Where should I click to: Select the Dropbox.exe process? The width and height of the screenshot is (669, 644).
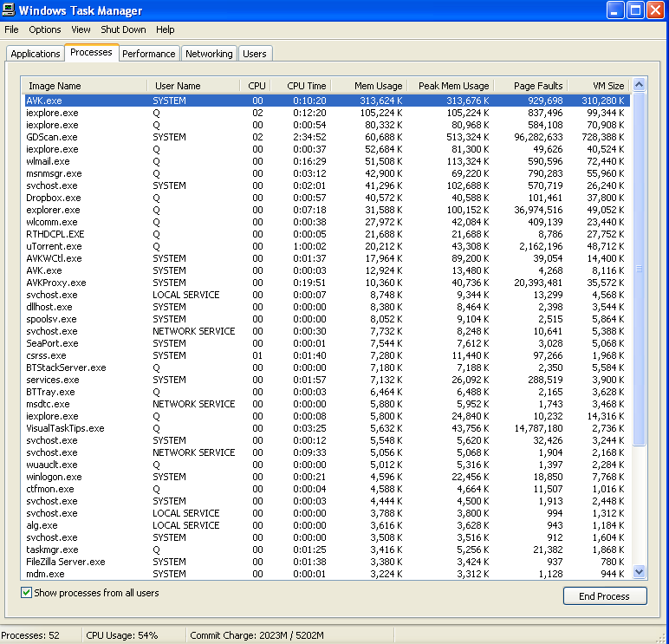pyautogui.click(x=327, y=198)
